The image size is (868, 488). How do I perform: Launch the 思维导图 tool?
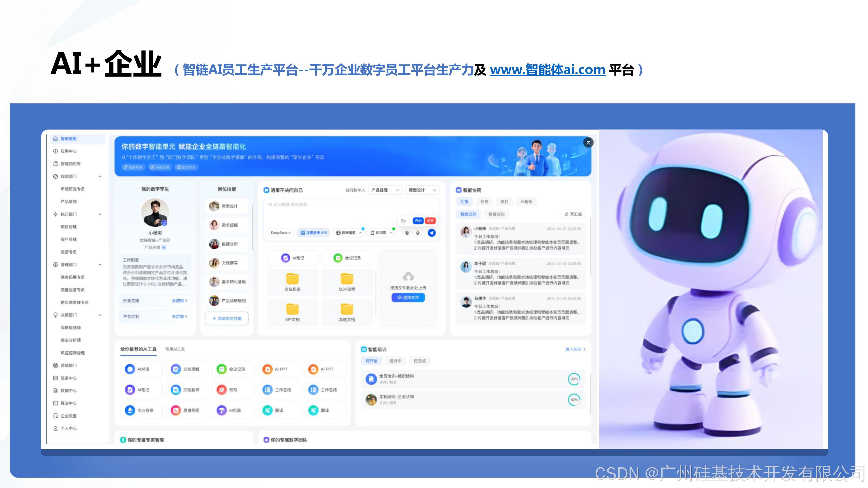[187, 410]
